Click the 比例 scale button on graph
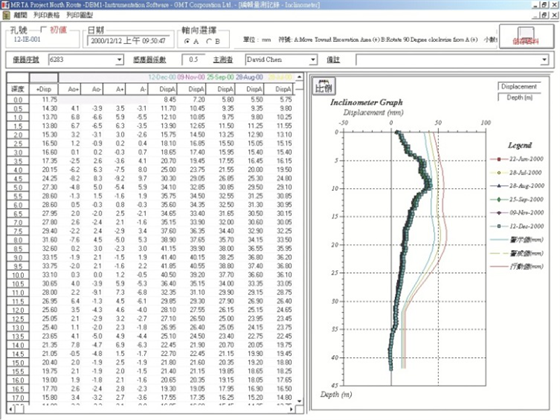 324,86
